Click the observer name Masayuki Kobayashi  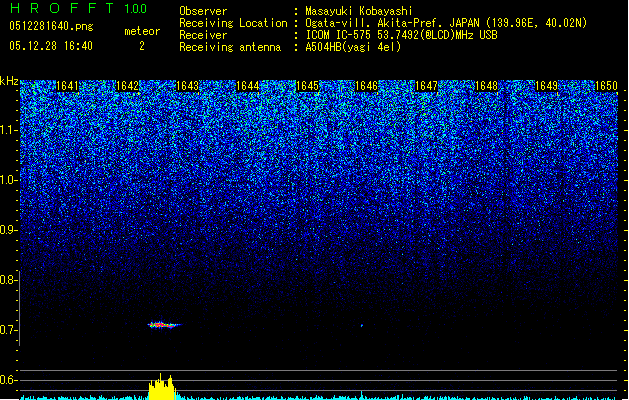pyautogui.click(x=359, y=11)
